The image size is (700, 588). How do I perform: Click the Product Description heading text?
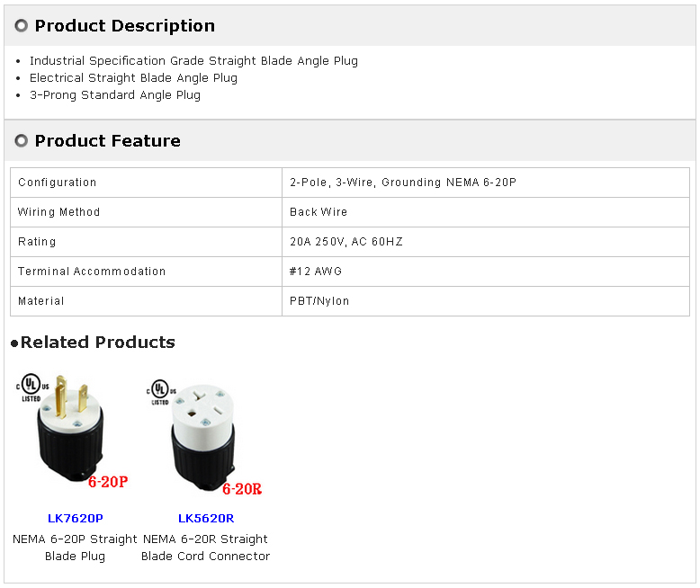coord(125,26)
